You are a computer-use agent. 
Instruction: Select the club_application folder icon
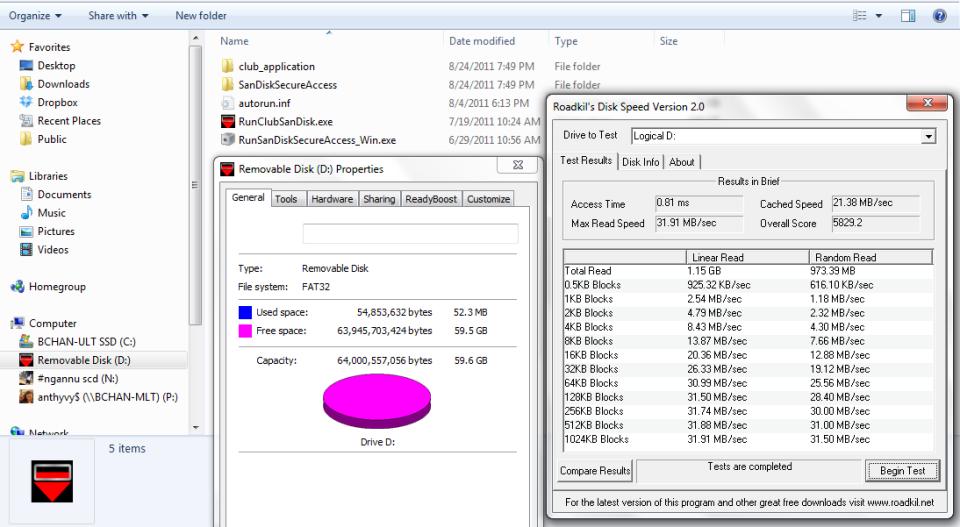pyautogui.click(x=228, y=66)
